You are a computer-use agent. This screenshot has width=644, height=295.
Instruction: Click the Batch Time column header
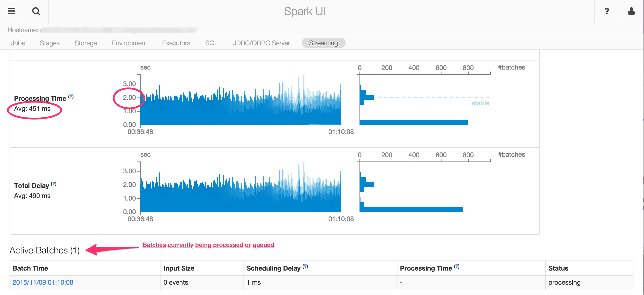coord(30,268)
